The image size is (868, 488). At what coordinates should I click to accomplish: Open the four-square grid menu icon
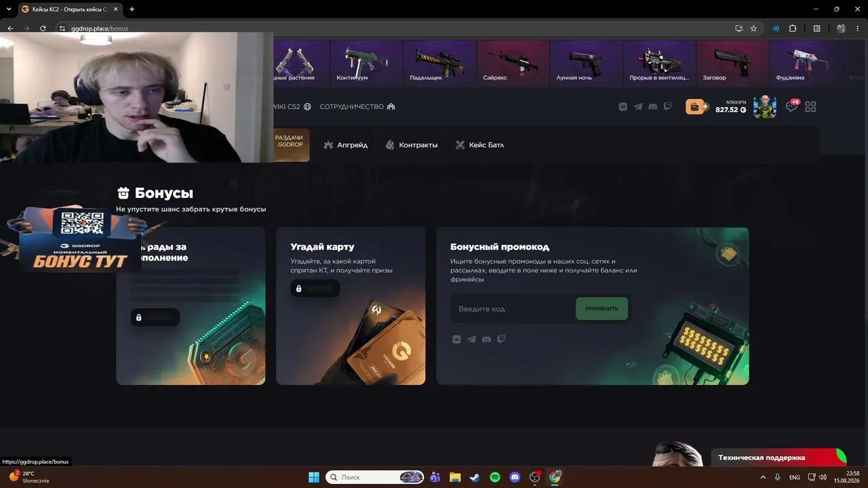coord(810,106)
